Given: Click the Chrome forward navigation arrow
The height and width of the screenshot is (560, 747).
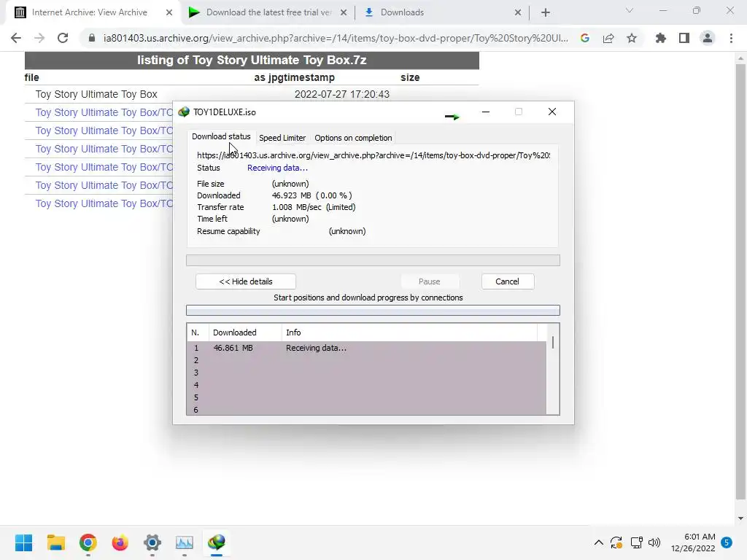Looking at the screenshot, I should point(39,38).
